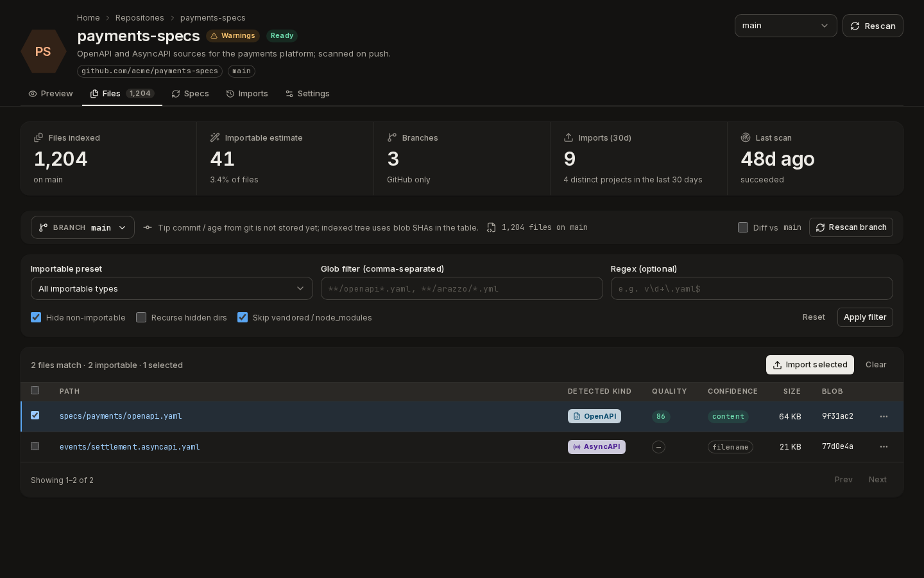Screen dimensions: 924x578
Task: Enable Recurse hidden dirs
Action: (141, 317)
